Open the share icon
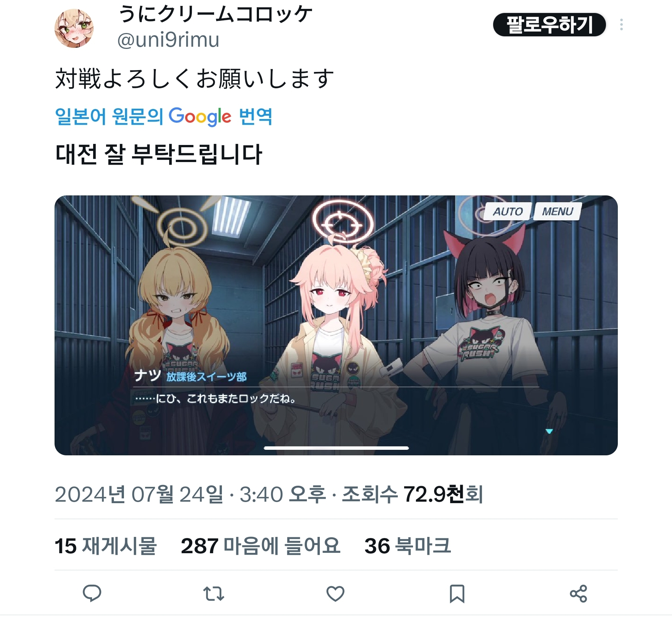 [578, 594]
